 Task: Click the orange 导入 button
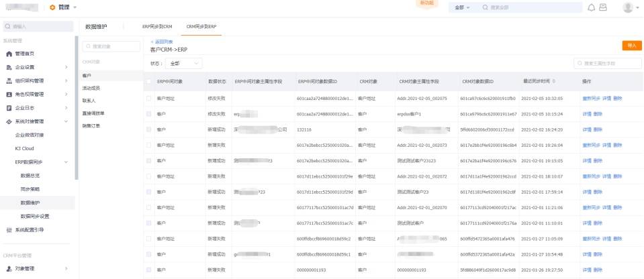632,46
